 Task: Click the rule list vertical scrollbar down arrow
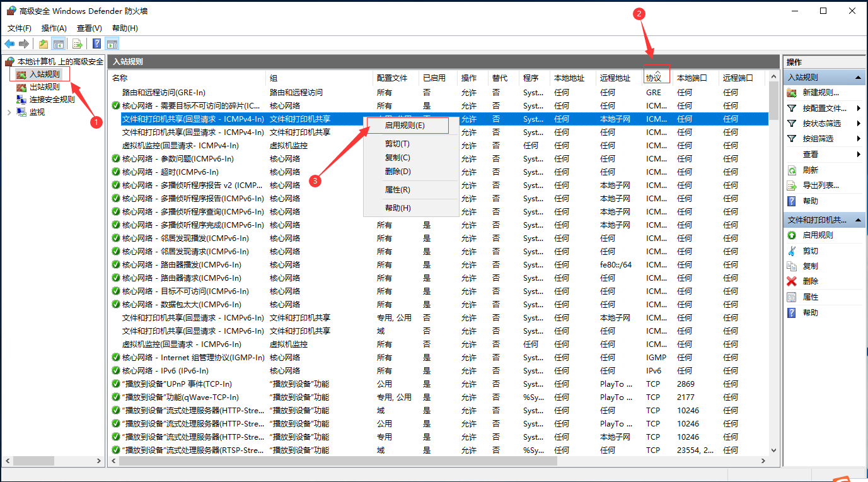775,450
